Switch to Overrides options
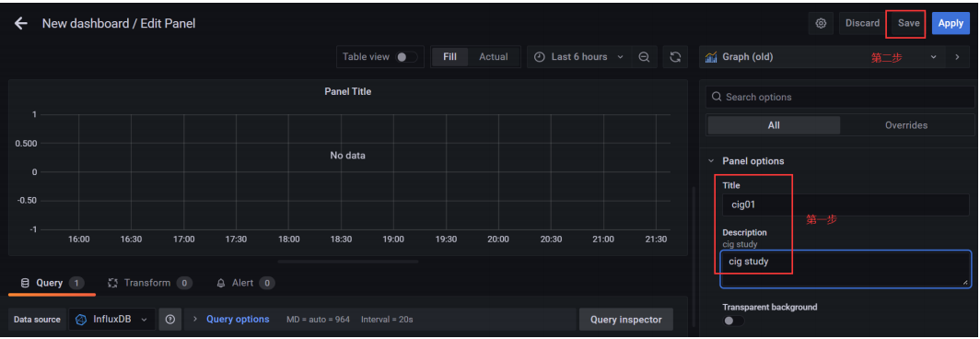 point(905,125)
